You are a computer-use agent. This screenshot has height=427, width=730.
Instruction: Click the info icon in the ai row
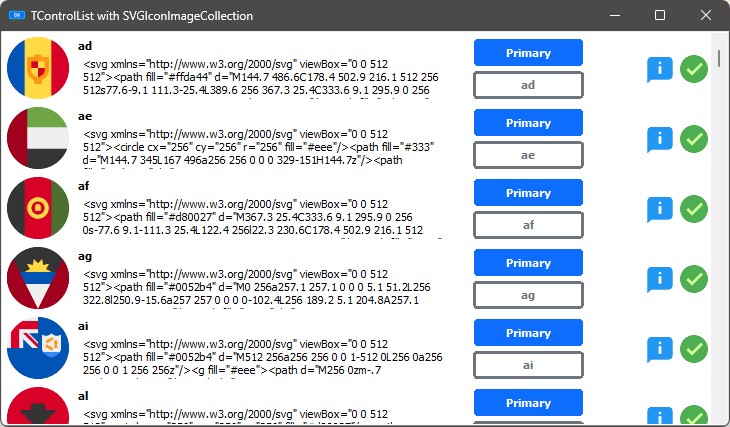pyautogui.click(x=659, y=349)
